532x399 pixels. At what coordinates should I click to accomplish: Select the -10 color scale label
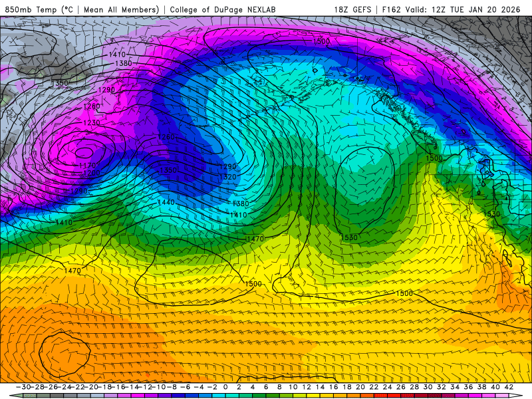[x=159, y=387]
